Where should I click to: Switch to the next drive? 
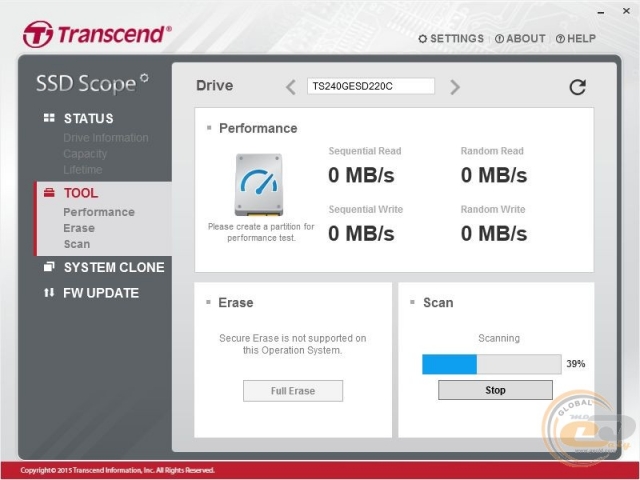(455, 87)
